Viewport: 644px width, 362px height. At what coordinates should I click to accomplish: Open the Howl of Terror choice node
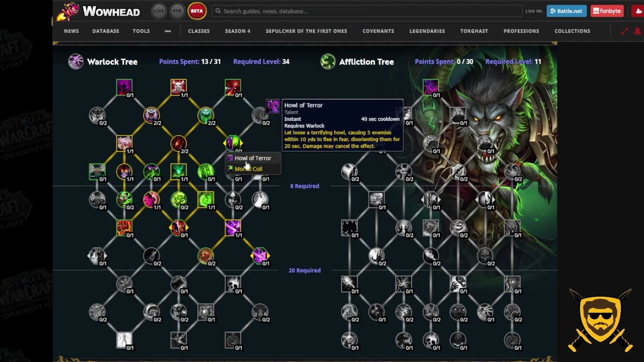232,143
